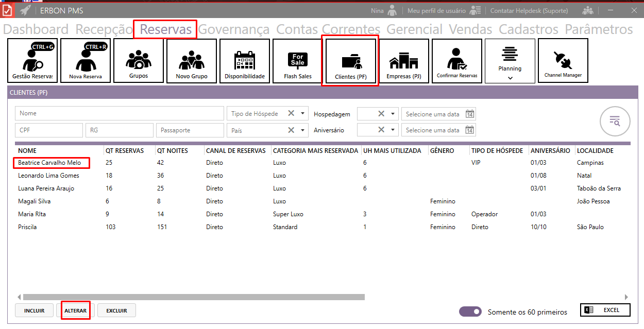Viewport: 644px width, 329px height.
Task: Open Gestão Reservas search icon
Action: [x=32, y=61]
